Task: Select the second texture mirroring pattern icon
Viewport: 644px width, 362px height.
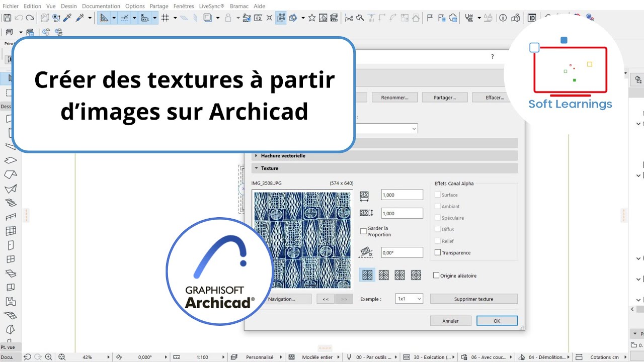Action: 383,275
